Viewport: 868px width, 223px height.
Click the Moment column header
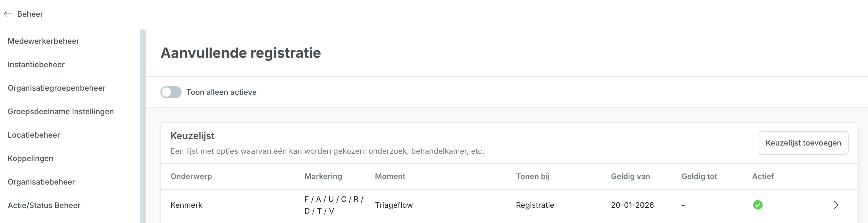tap(390, 176)
